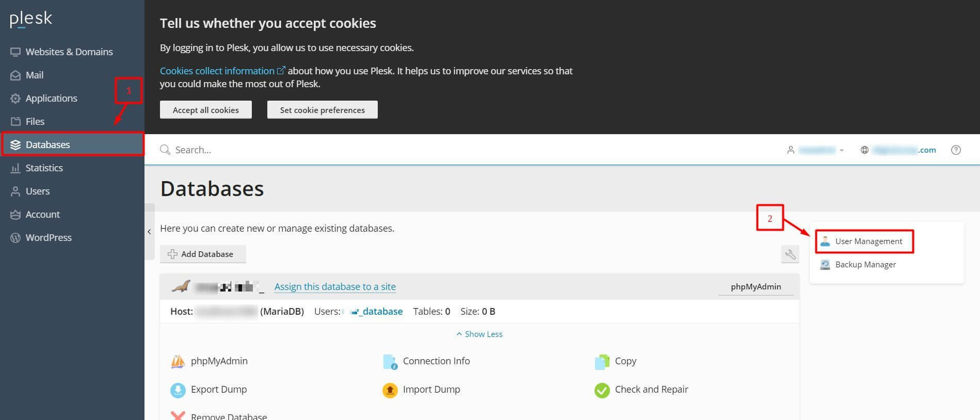This screenshot has width=980, height=420.
Task: Open the blurred .com domain link
Action: [904, 150]
